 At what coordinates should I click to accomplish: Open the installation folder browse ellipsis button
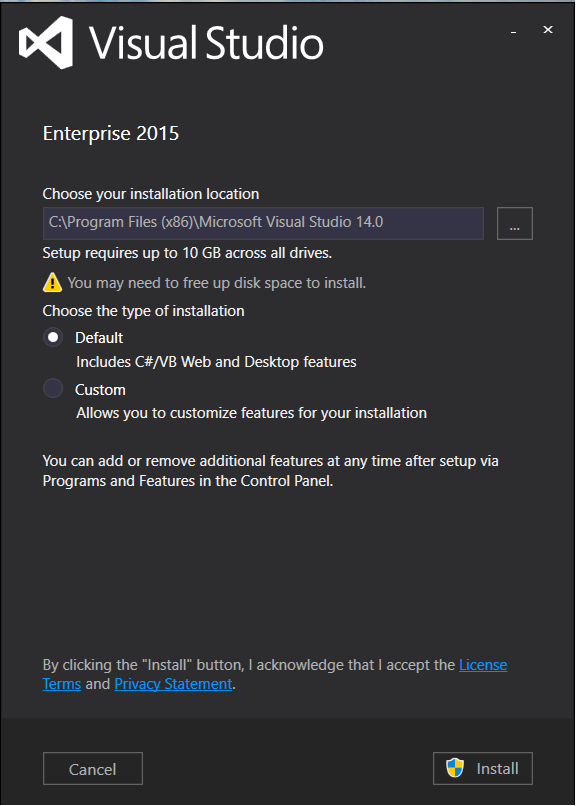515,224
